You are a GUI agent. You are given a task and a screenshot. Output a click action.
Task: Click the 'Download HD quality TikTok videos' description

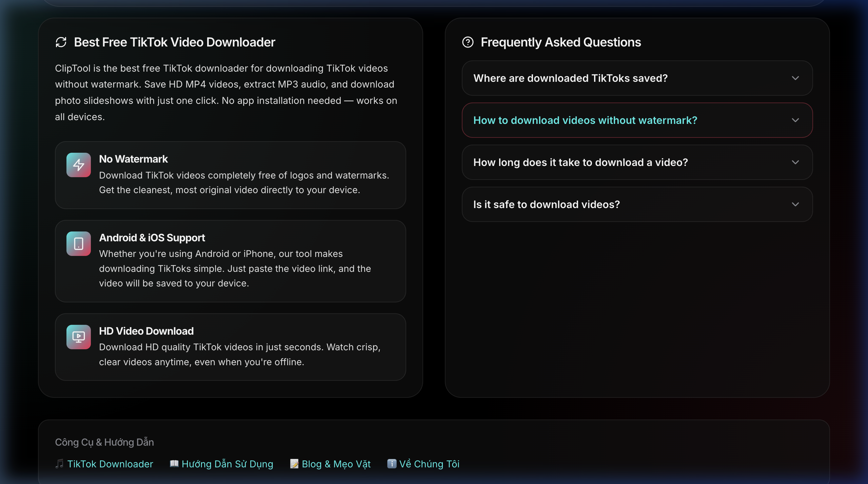point(240,355)
